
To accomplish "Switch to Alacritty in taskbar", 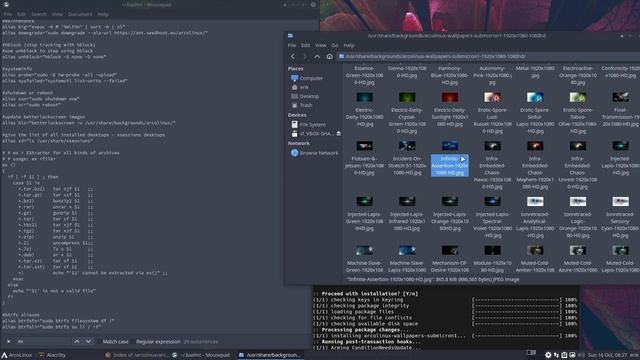I will click(x=52, y=355).
